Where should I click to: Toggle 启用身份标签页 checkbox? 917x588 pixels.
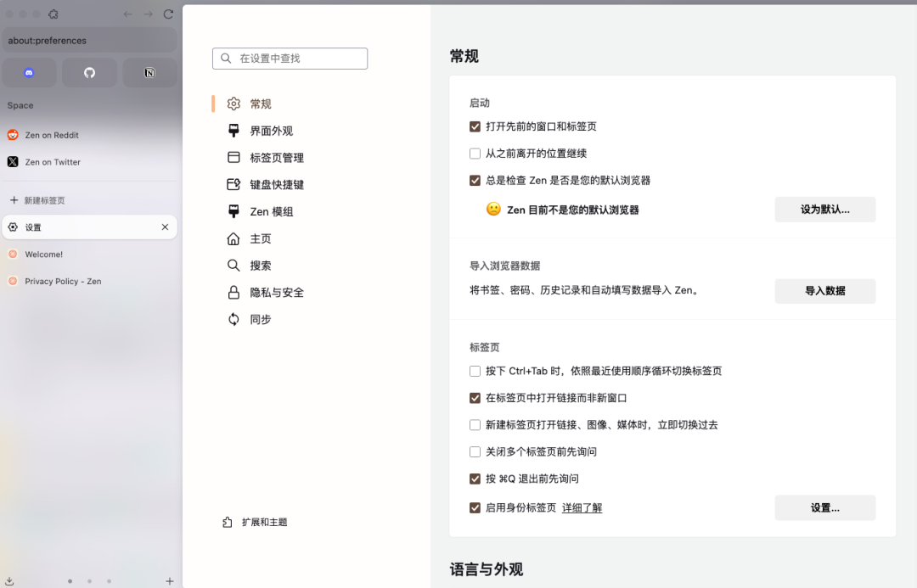tap(475, 508)
